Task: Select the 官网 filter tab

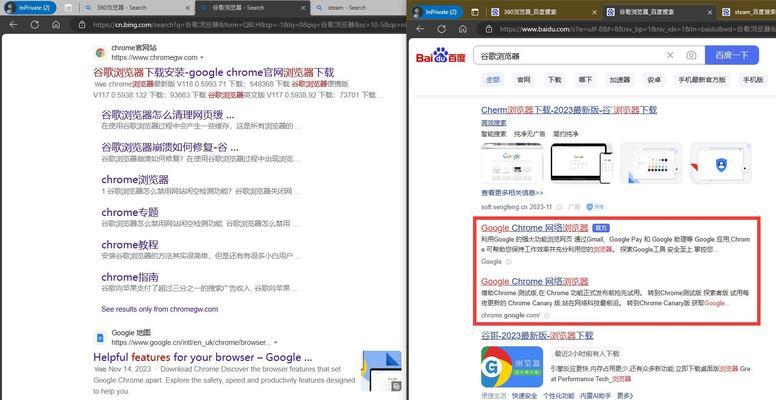Action: point(524,79)
